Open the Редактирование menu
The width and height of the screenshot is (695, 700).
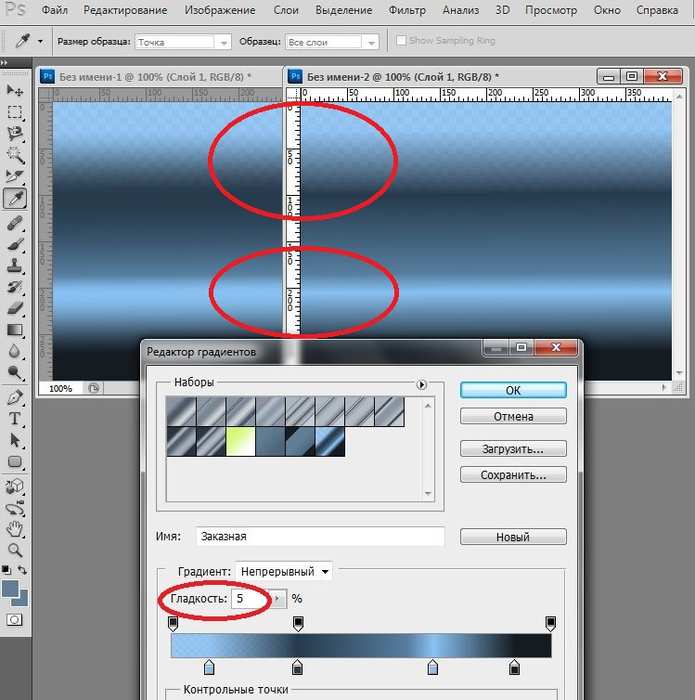[x=125, y=10]
